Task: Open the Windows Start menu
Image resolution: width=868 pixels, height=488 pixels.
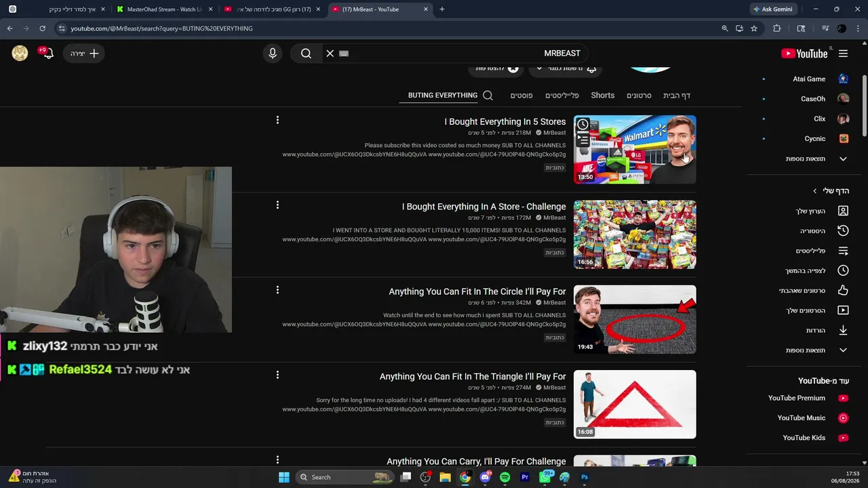Action: point(284,477)
